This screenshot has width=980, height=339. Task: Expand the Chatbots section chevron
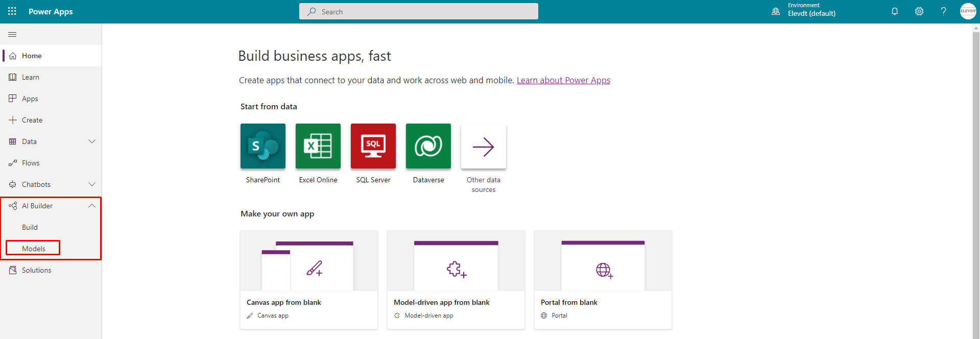pyautogui.click(x=92, y=184)
